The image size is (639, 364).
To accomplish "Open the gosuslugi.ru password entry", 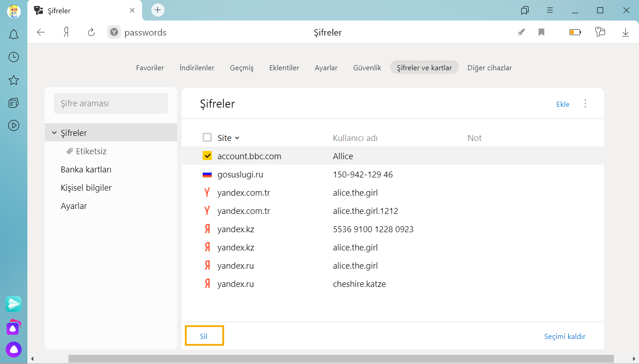I will (393, 174).
